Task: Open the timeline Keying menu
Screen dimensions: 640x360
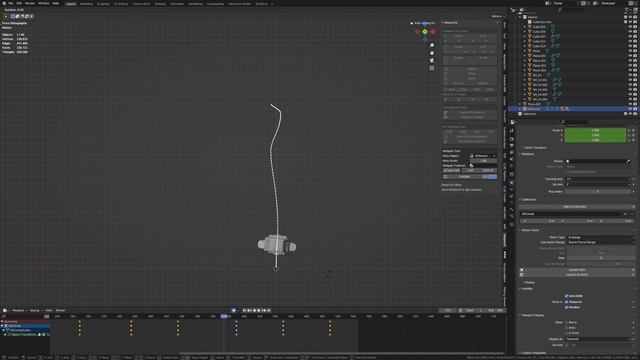Action: coord(36,311)
